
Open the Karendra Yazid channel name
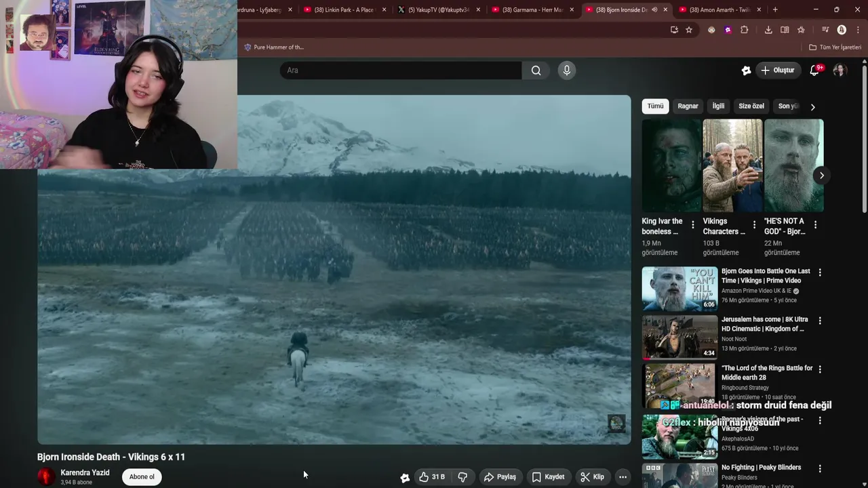[85, 473]
